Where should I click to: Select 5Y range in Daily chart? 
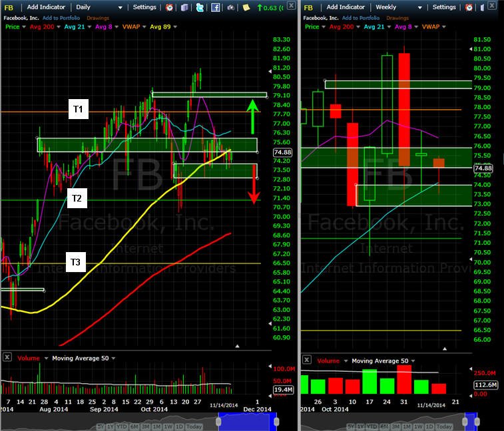click(x=101, y=427)
